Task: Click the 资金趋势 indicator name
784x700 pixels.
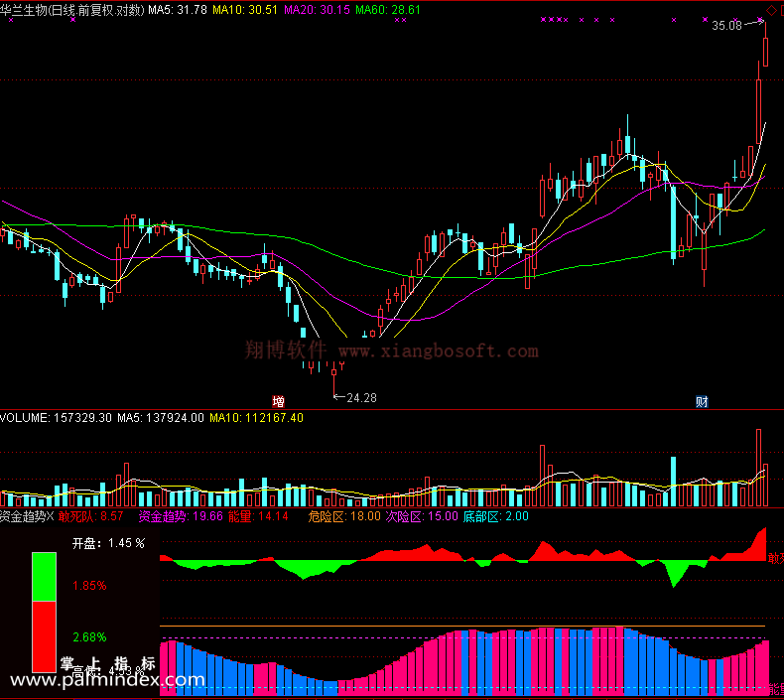Action: point(23,516)
